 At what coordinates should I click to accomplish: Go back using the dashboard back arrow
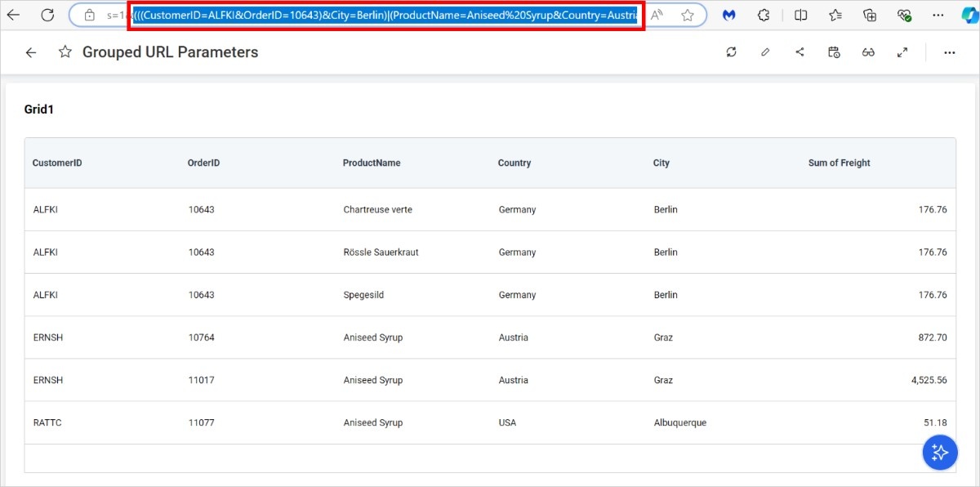click(x=30, y=51)
